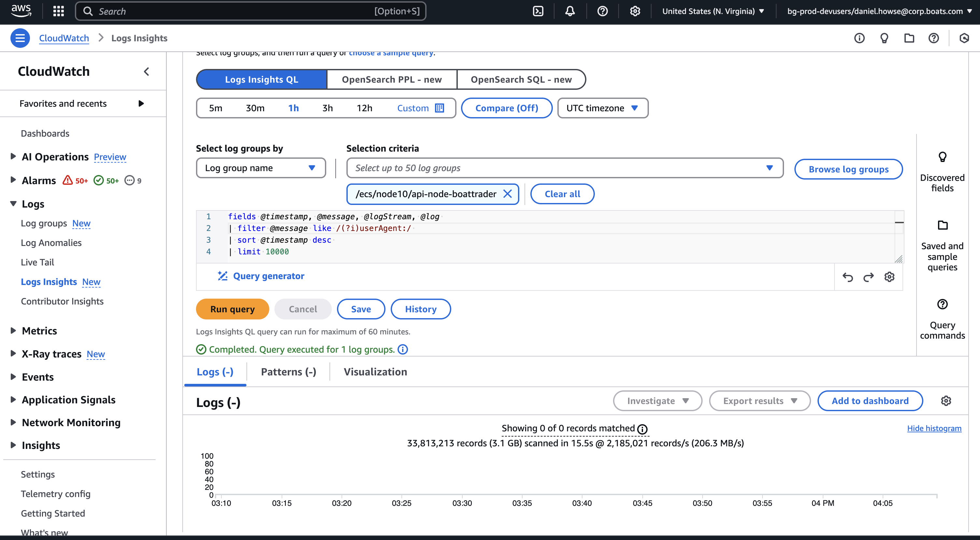
Task: Open Saved and sample queries panel
Action: click(x=942, y=246)
